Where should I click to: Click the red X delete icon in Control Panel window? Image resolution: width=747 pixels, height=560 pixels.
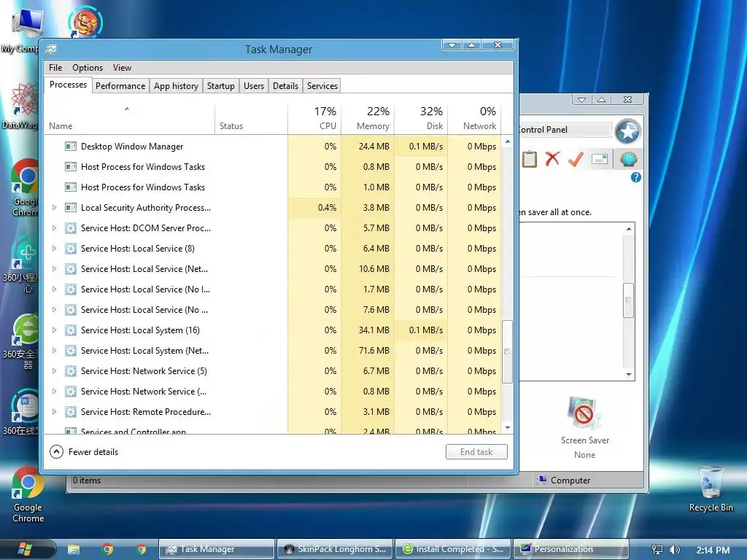552,159
